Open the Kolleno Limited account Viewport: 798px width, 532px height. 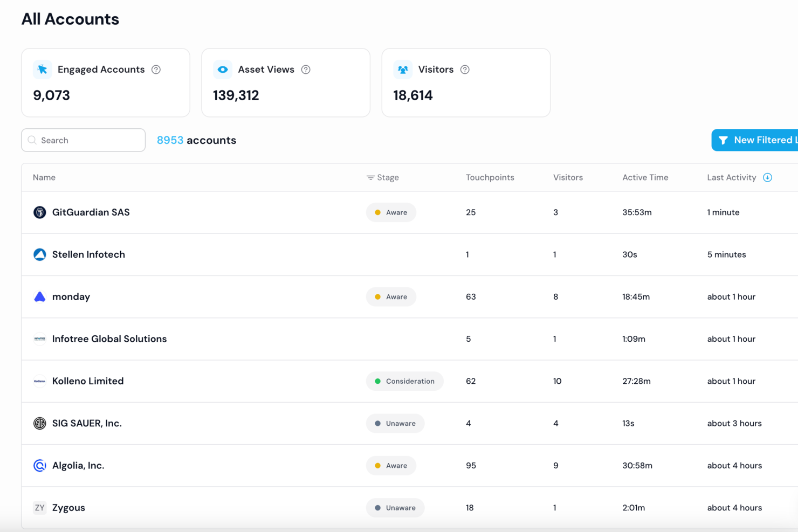point(88,381)
